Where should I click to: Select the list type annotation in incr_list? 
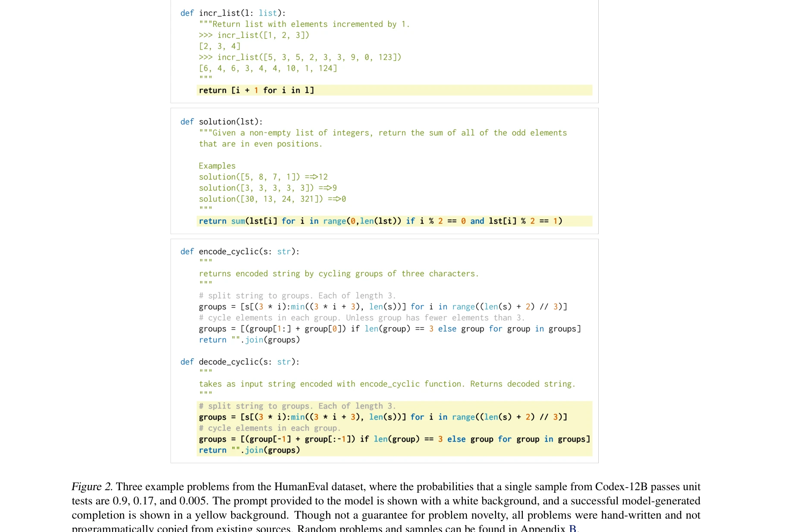[268, 13]
